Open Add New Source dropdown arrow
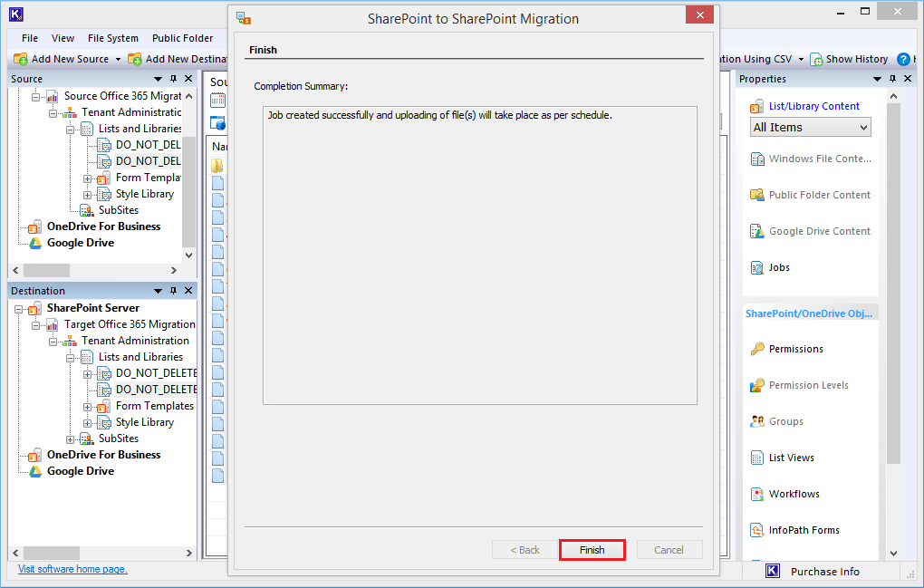924x588 pixels. pyautogui.click(x=118, y=60)
